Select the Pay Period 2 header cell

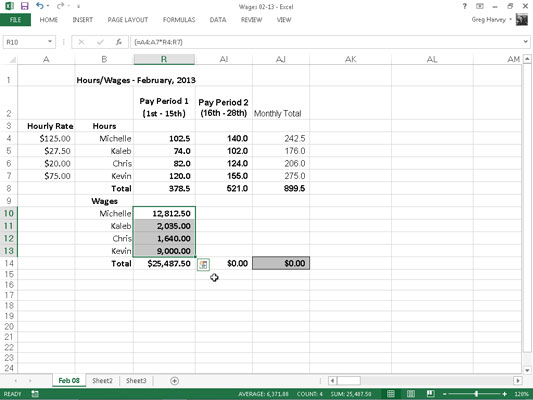224,103
